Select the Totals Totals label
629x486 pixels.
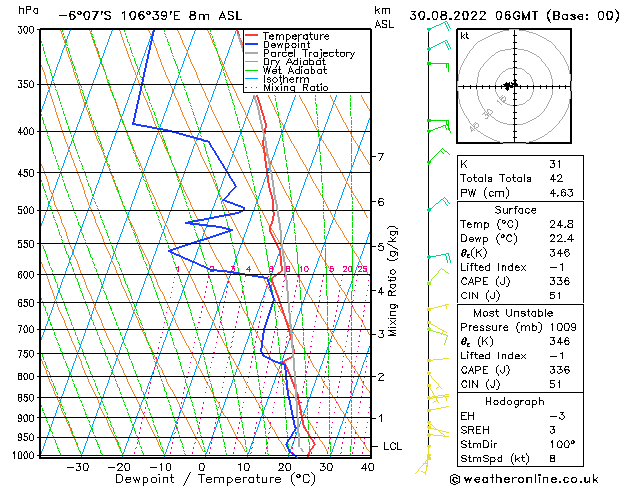495,178
